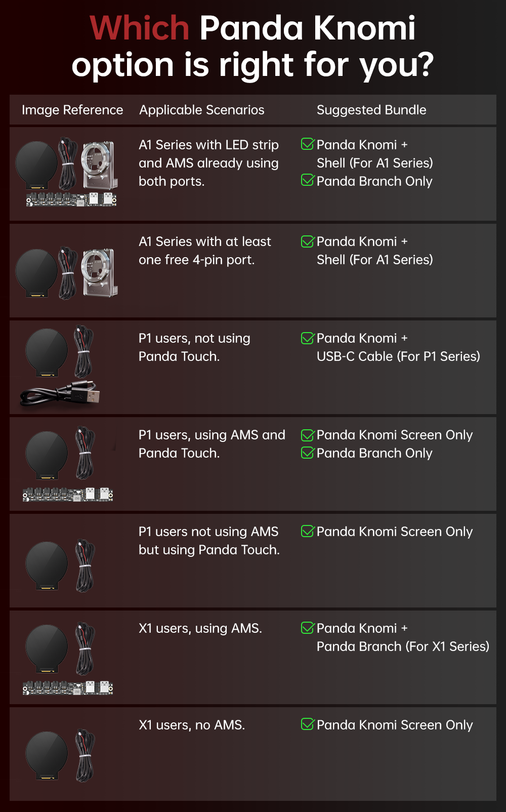Screen dimensions: 506x812
Task: Click 'X1 users, using AMS.' scenario text
Action: pyautogui.click(x=200, y=628)
